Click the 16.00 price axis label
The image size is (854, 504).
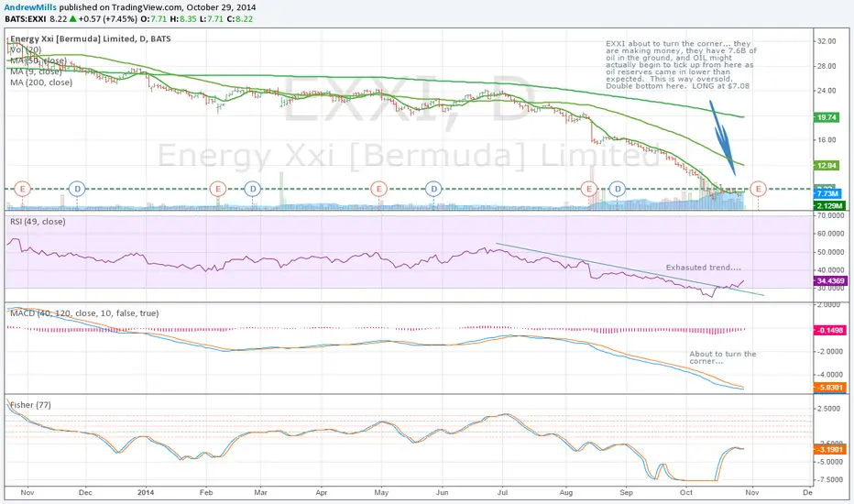[x=827, y=139]
